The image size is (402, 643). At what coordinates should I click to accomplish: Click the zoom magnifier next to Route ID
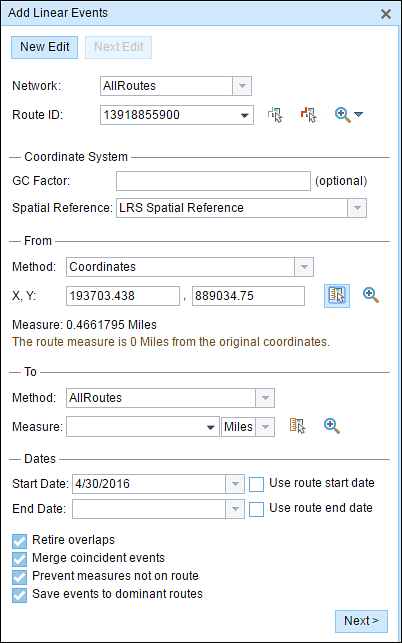pos(343,115)
